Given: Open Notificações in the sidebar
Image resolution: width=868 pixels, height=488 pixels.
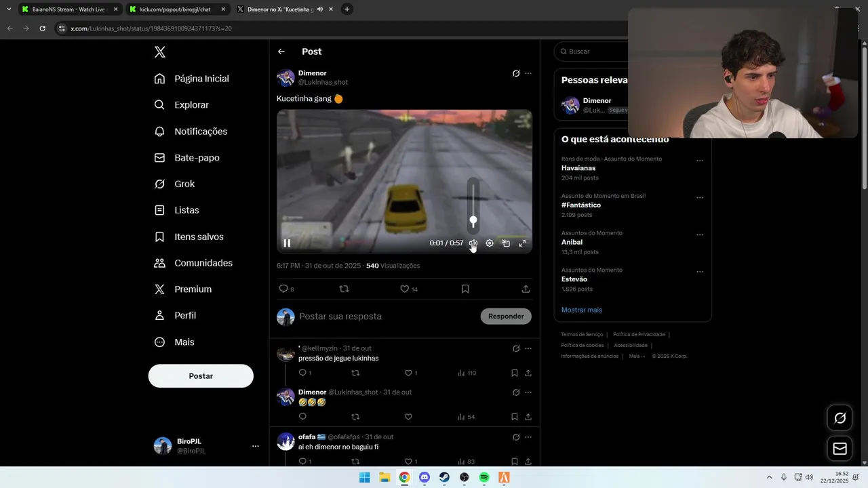Looking at the screenshot, I should click(191, 131).
